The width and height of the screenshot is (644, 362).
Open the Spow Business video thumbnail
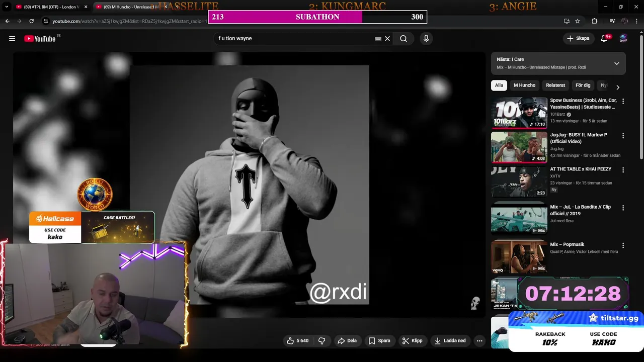click(519, 113)
